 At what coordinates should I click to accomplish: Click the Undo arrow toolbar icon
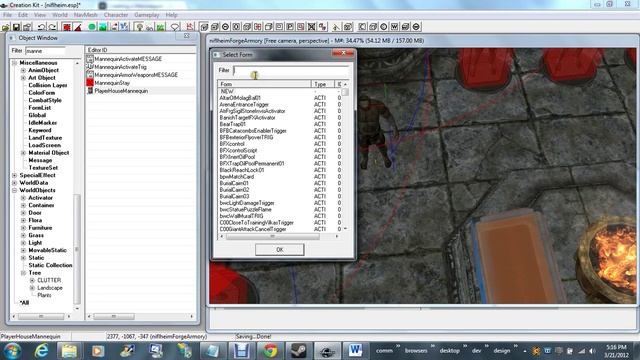(x=41, y=27)
